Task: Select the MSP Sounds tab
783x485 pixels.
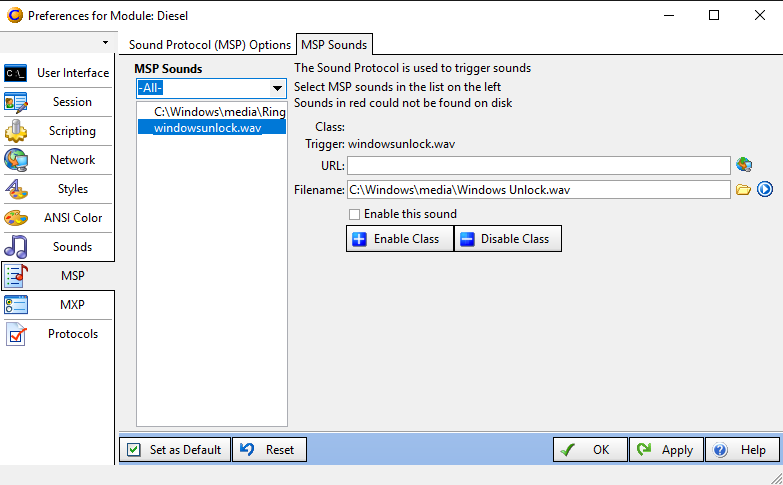Action: 334,45
